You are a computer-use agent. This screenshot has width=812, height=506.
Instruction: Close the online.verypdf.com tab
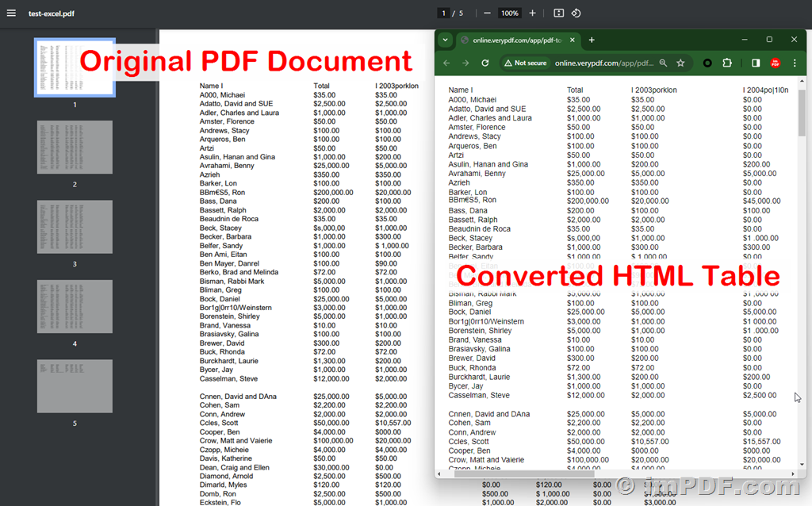pyautogui.click(x=573, y=40)
